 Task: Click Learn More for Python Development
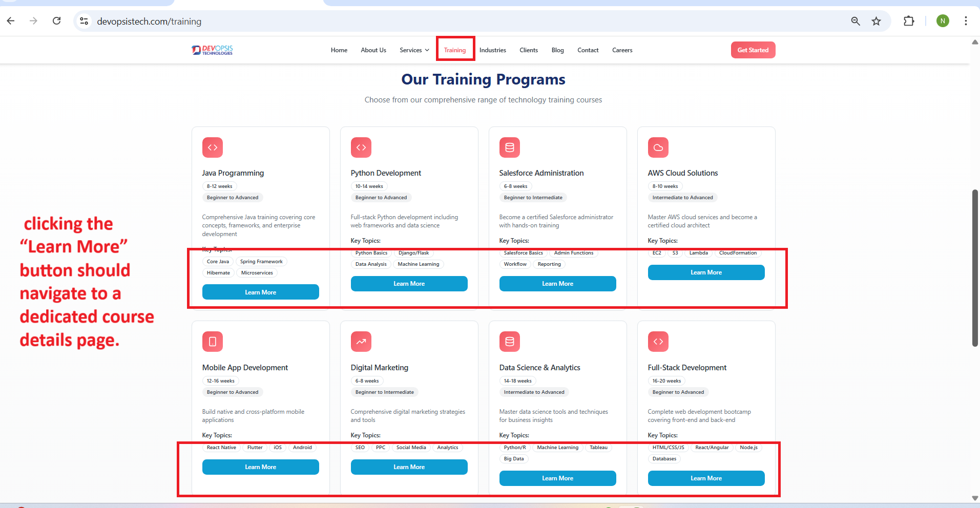pyautogui.click(x=409, y=284)
